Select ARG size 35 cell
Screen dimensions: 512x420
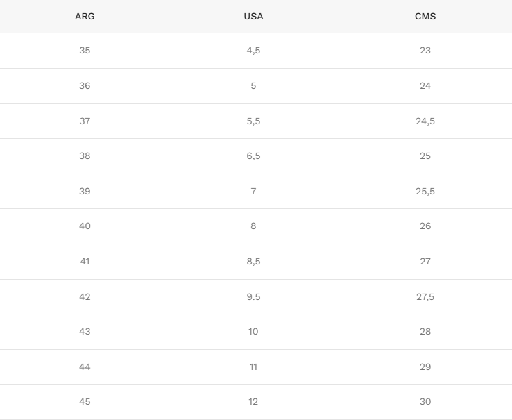85,51
